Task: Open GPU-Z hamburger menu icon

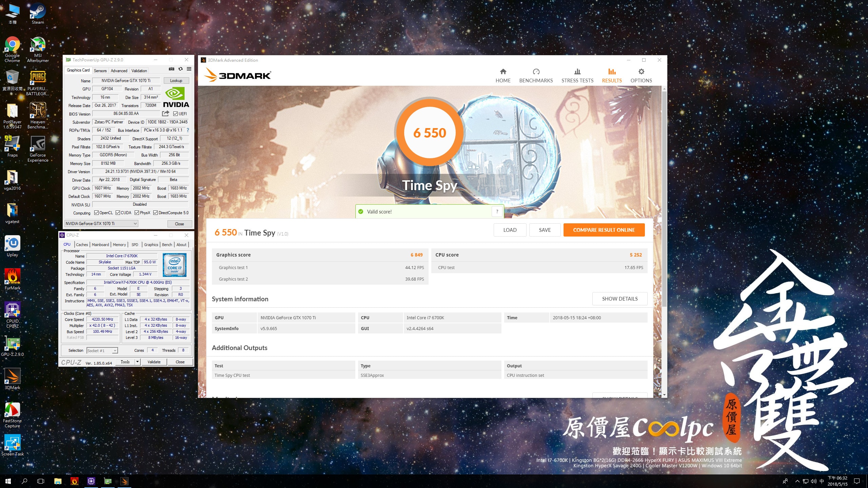Action: 189,69
